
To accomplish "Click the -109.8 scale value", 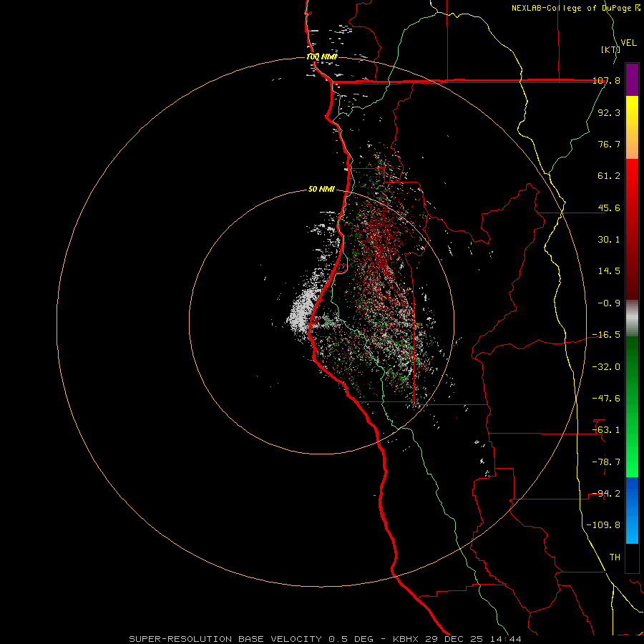I will (x=604, y=525).
